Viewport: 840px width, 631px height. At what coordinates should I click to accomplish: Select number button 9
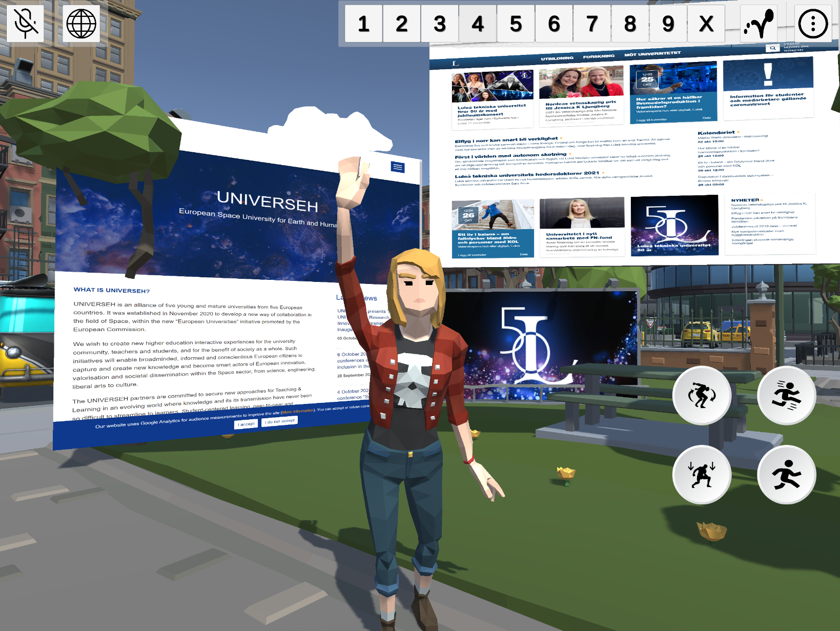668,24
